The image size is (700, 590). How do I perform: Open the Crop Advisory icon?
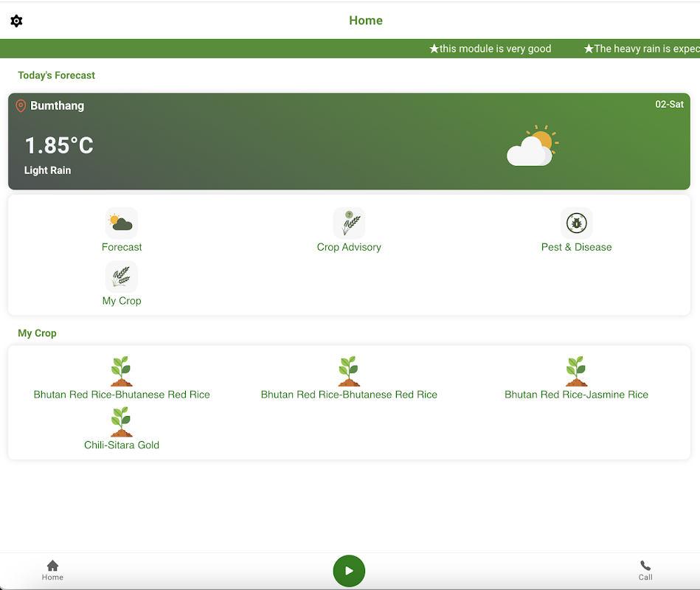coord(349,223)
